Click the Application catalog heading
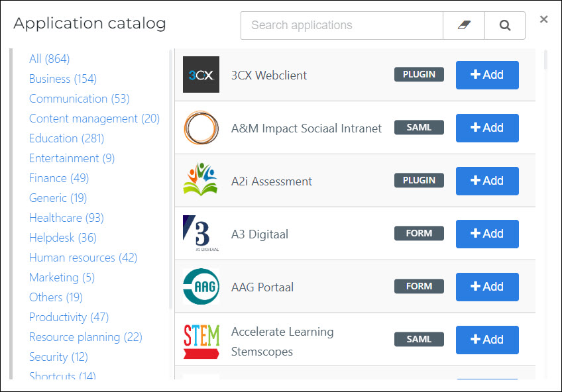 pos(89,24)
